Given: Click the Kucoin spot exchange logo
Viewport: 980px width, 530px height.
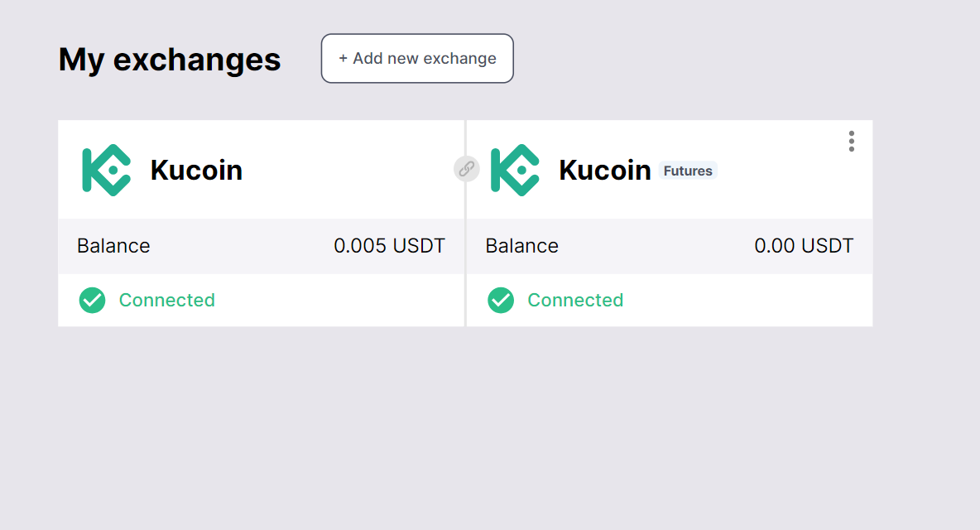Looking at the screenshot, I should [x=106, y=170].
